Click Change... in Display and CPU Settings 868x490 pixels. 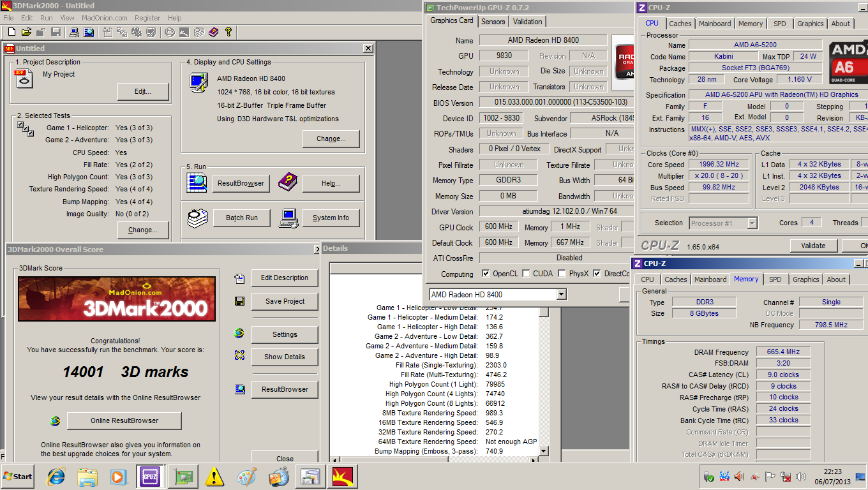click(331, 138)
